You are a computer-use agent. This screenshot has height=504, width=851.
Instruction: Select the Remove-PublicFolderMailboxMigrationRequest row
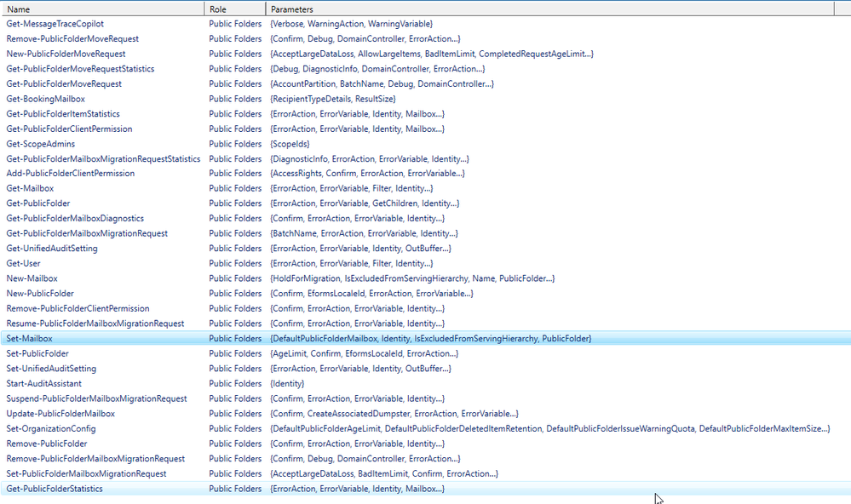coord(426,458)
